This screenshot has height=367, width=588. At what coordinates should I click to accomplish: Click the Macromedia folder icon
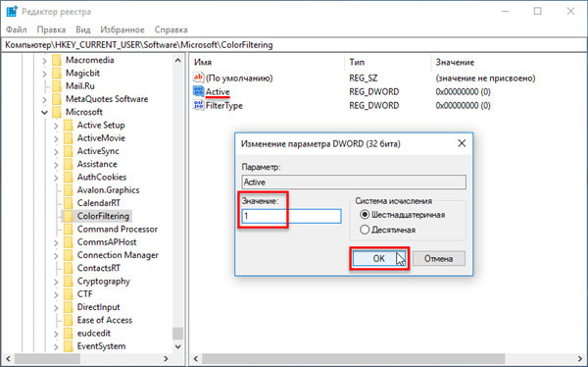pyautogui.click(x=57, y=60)
